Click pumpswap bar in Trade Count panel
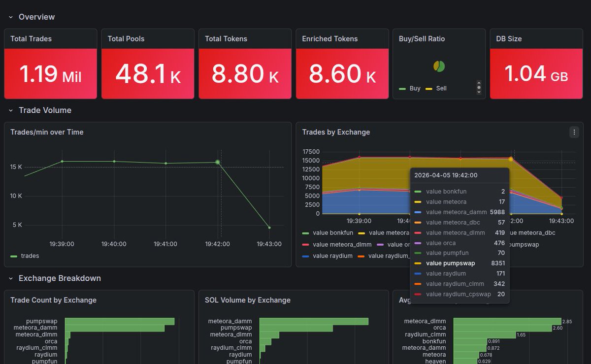 pos(120,321)
